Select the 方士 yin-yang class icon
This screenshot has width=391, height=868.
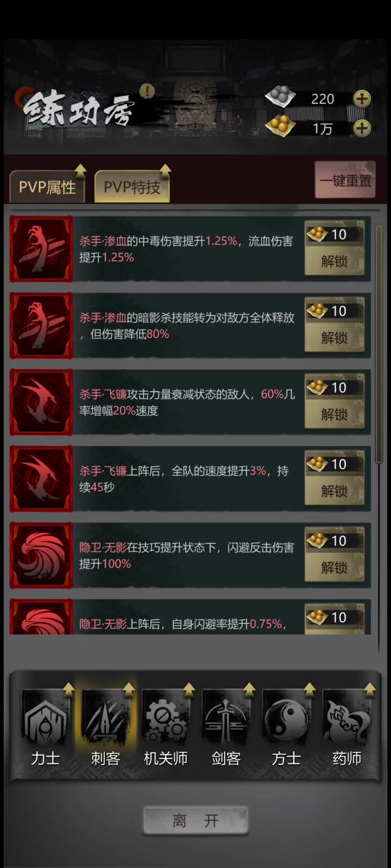286,726
